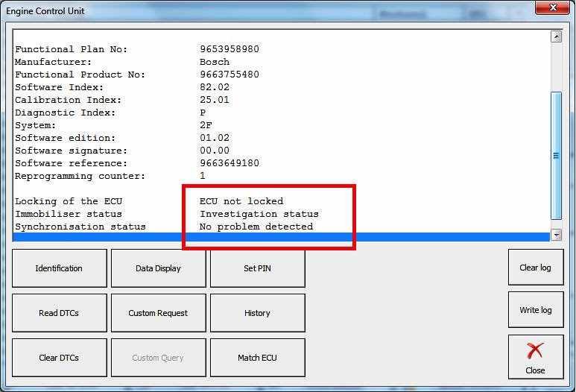
Task: Open Data Display
Action: (x=158, y=268)
